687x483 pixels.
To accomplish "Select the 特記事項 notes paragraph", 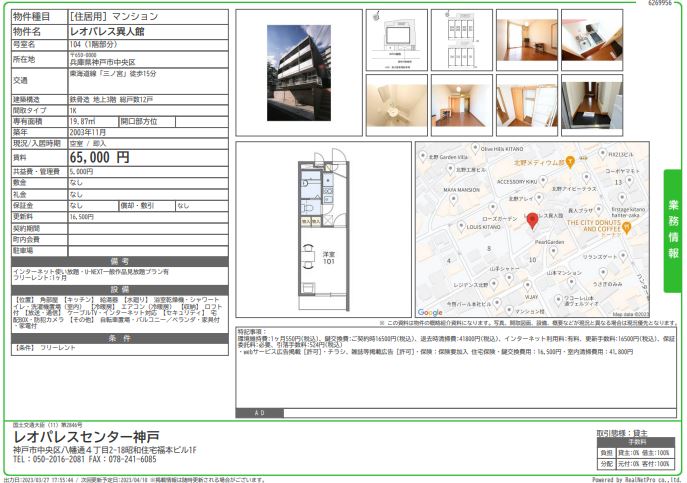I will [x=456, y=342].
